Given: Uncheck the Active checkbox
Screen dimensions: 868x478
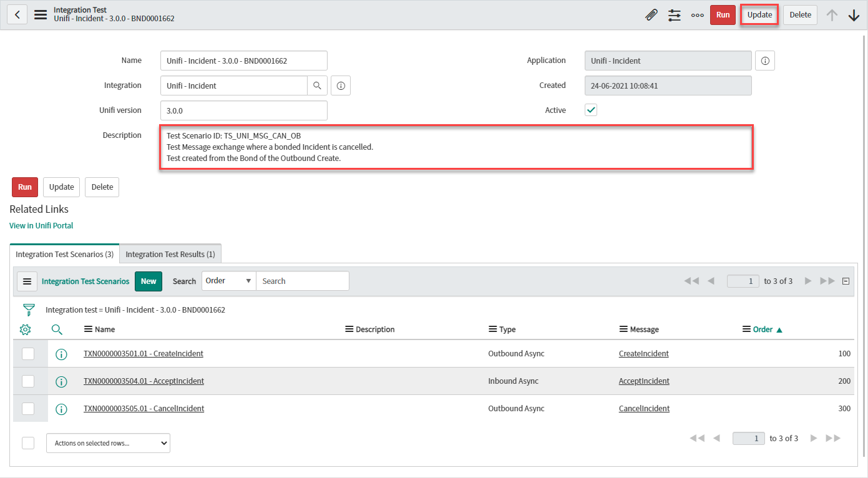Looking at the screenshot, I should click(591, 110).
